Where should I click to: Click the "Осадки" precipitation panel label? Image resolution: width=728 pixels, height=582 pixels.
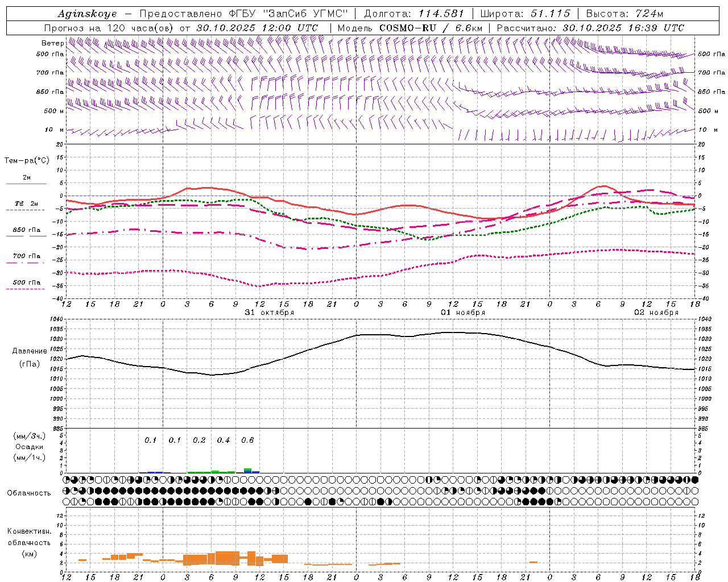coord(28,447)
